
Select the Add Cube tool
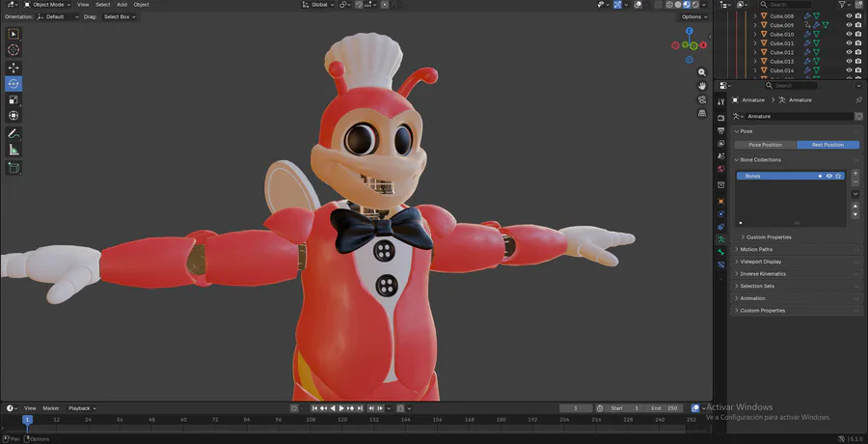(x=14, y=167)
